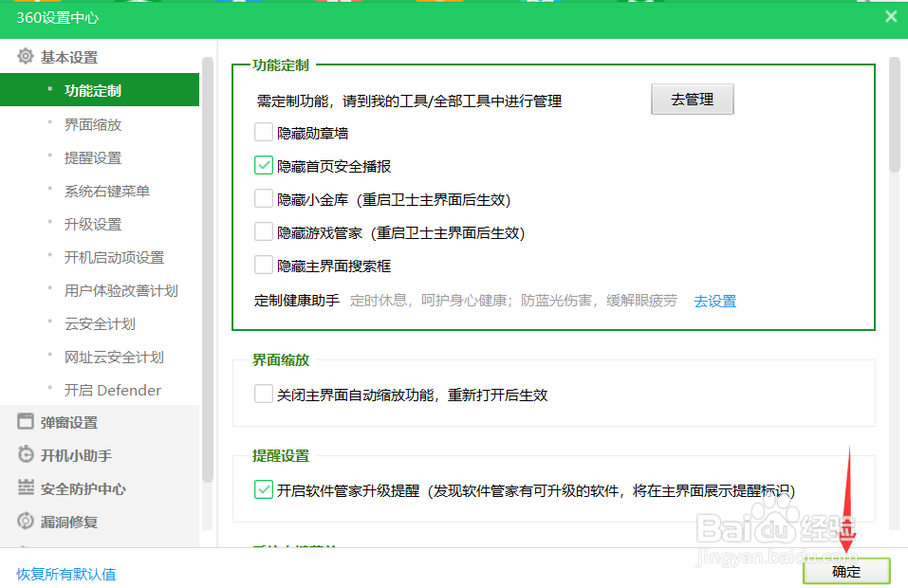This screenshot has height=588, width=908.
Task: Expand the 漏洞修复 category label
Action: pos(69,522)
